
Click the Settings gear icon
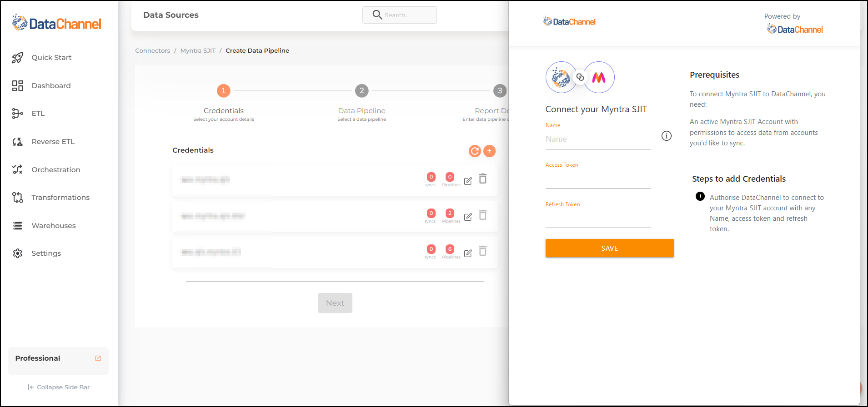[17, 253]
